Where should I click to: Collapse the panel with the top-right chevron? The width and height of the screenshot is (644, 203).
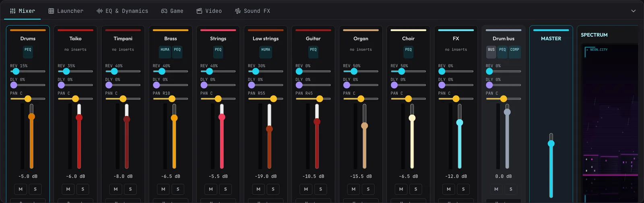633,11
